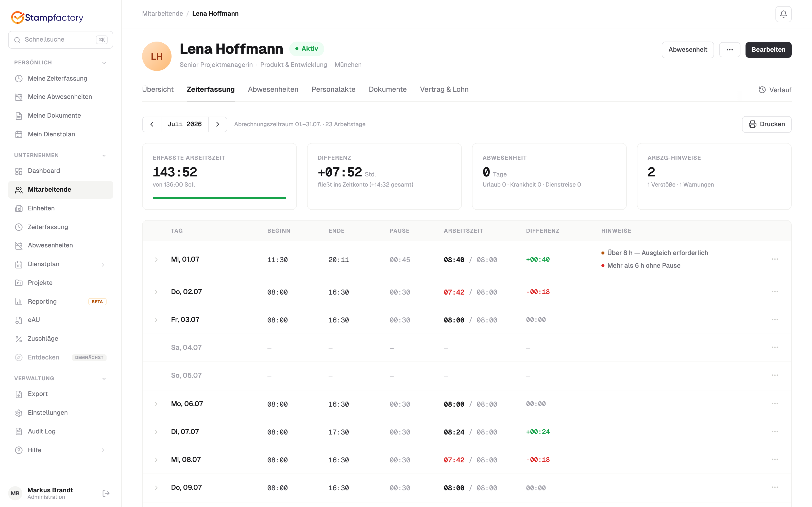The image size is (812, 507).
Task: Click the Bearbeiten button
Action: pos(768,50)
